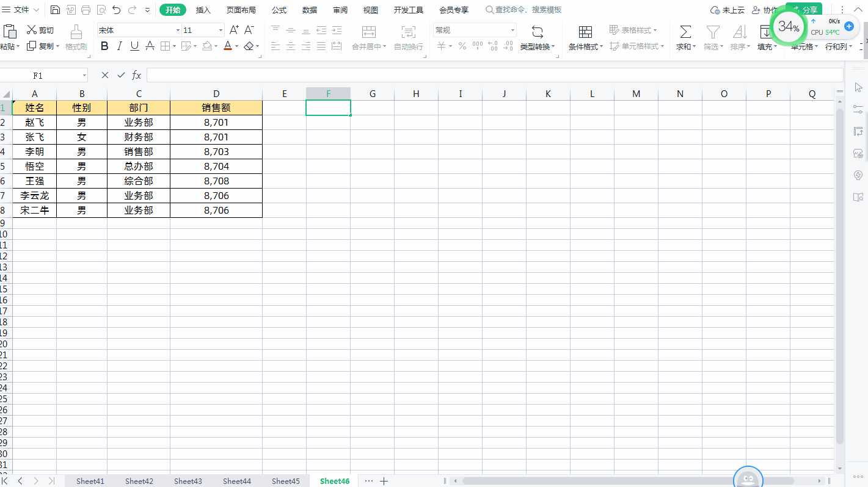Toggle middle vertical alignment
The height and width of the screenshot is (487, 868).
click(291, 30)
